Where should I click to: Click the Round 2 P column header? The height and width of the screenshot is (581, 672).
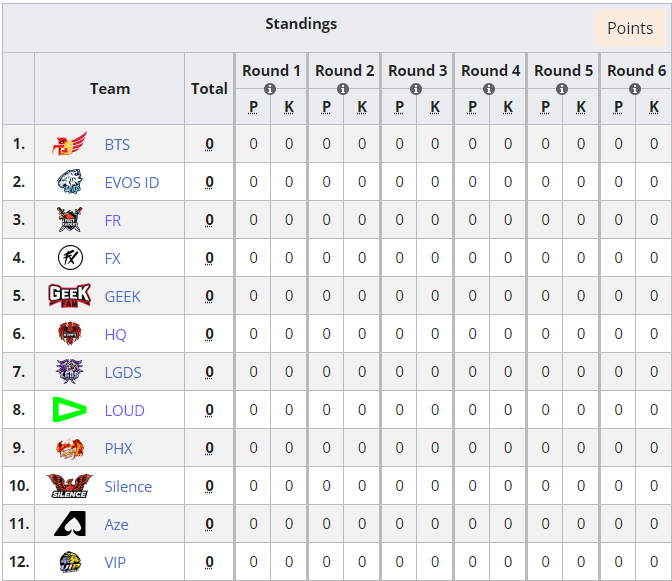coord(326,107)
